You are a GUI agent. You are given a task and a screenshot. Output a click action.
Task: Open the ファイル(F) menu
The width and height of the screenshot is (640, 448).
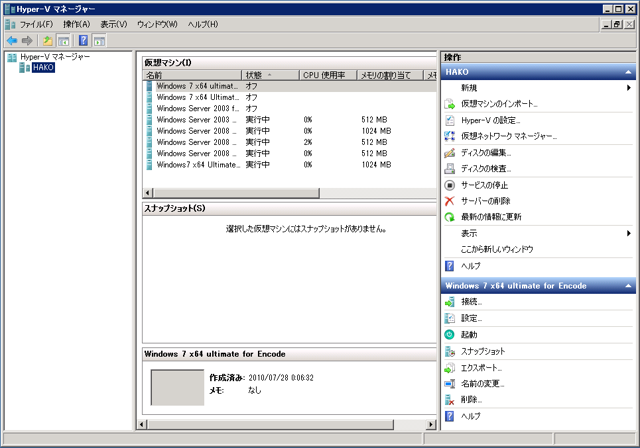click(x=36, y=24)
